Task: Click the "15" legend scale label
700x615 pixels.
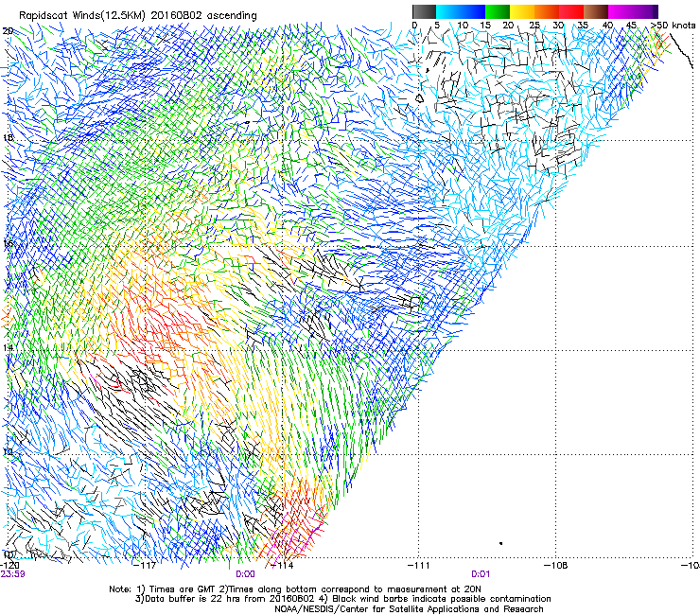Action: coord(485,26)
